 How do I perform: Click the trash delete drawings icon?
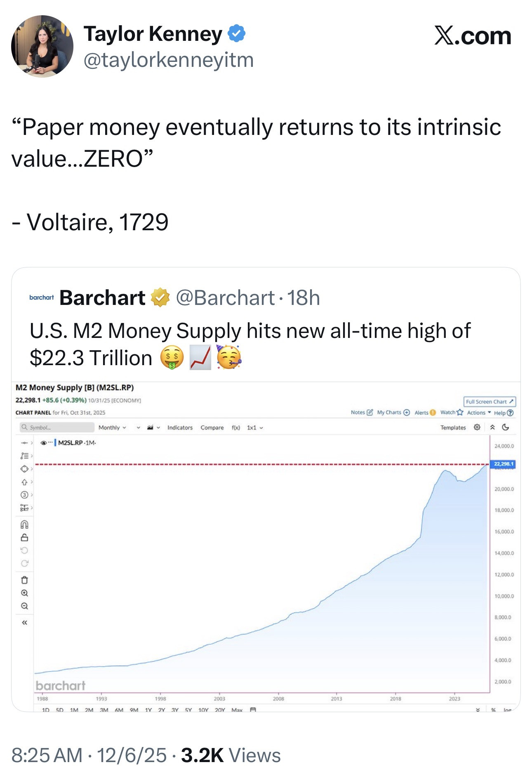point(24,580)
